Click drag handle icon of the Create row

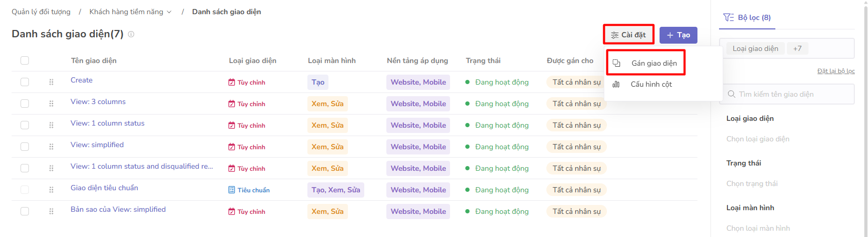click(x=51, y=82)
